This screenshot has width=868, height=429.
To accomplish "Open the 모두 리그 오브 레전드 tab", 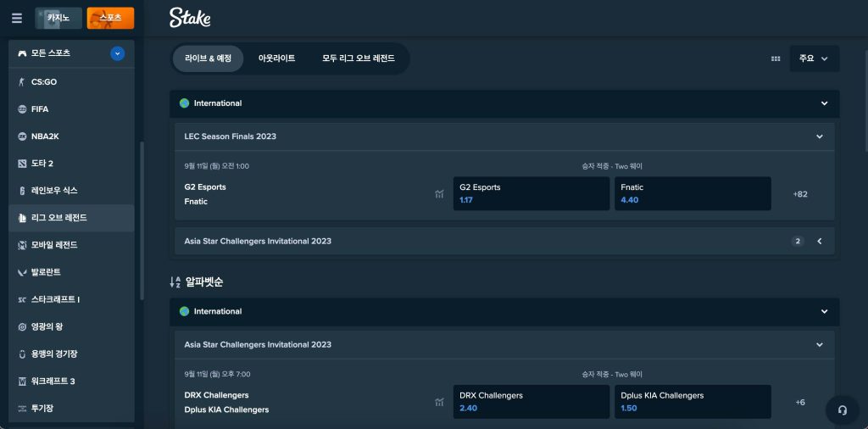I will tap(359, 58).
